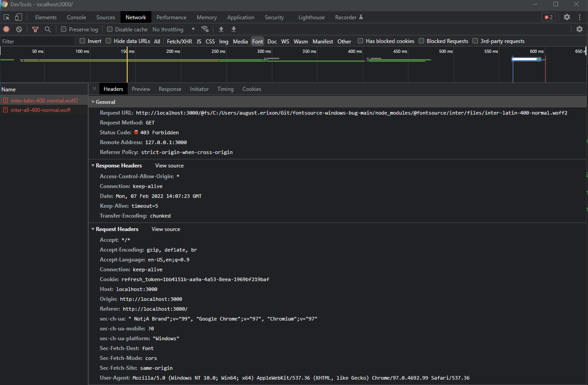Open the No throttling dropdown

click(174, 30)
